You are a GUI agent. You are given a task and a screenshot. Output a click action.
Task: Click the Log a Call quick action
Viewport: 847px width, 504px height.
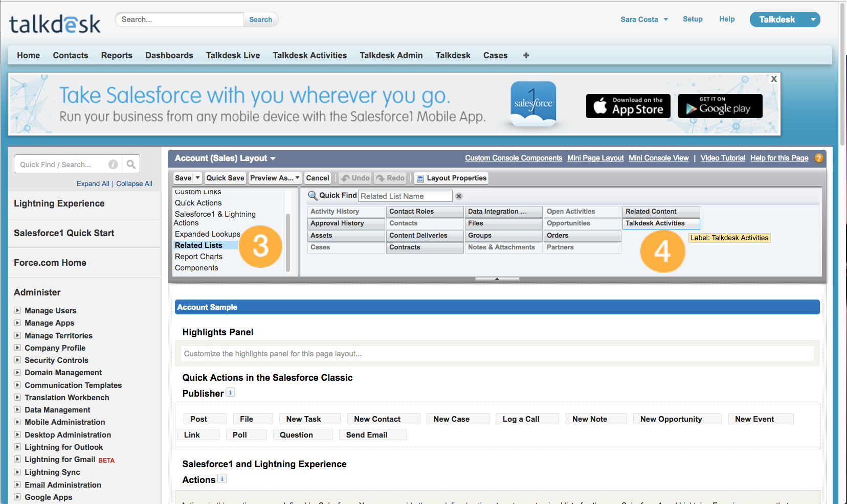[x=527, y=419]
